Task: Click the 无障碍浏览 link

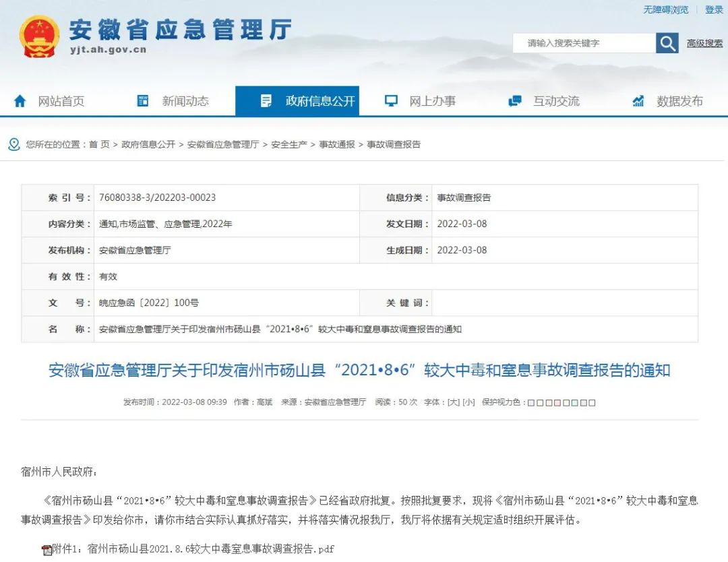Action: coord(666,9)
